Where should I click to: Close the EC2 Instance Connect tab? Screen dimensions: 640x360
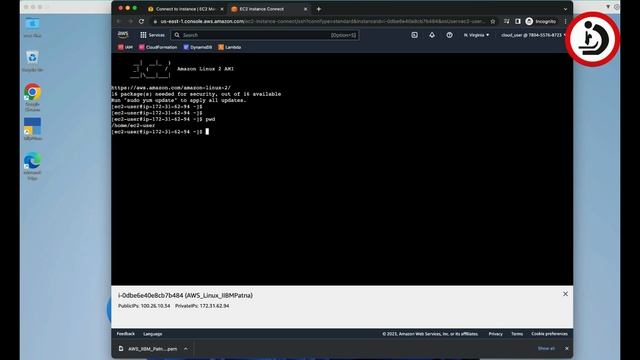[305, 9]
